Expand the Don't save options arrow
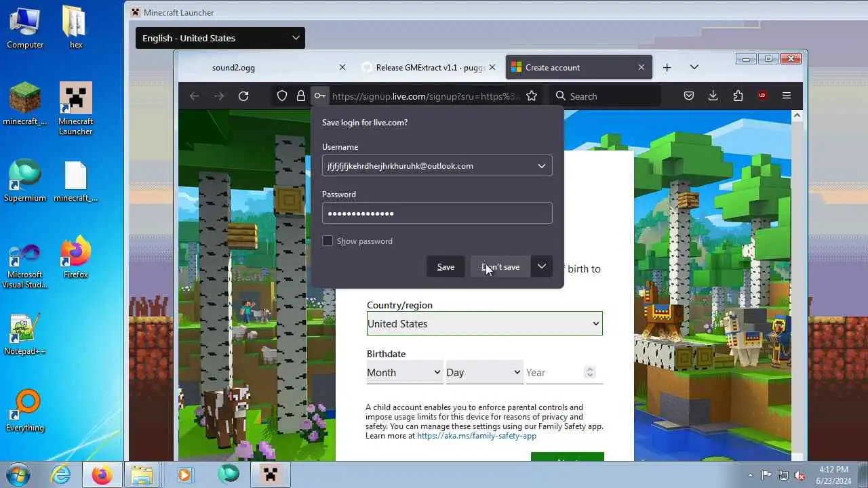 coord(542,266)
